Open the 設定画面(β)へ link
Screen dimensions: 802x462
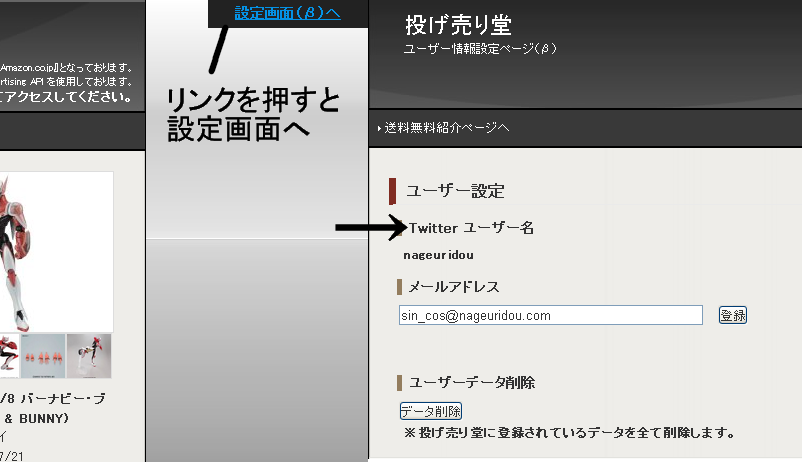click(x=287, y=13)
